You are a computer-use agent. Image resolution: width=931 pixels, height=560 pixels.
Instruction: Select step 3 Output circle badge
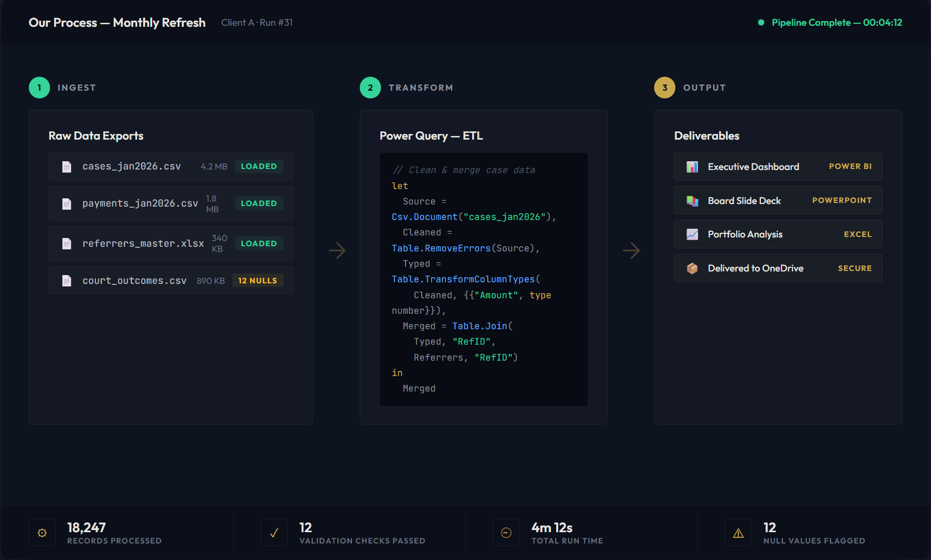tap(664, 88)
